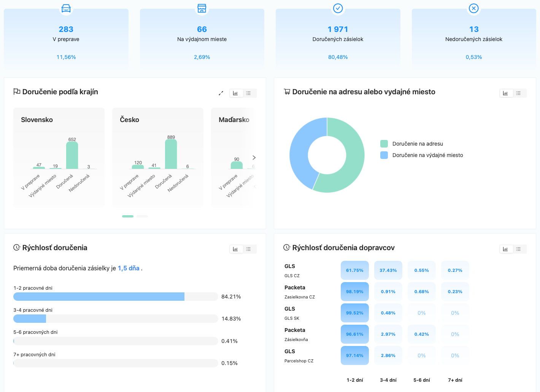Click the 1-2 dní column header
540x392 pixels.
[x=355, y=380]
